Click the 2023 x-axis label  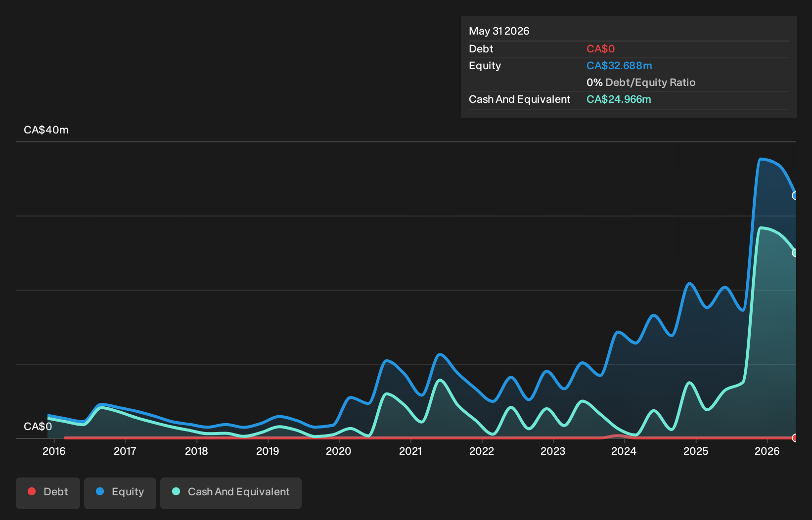[x=553, y=451]
